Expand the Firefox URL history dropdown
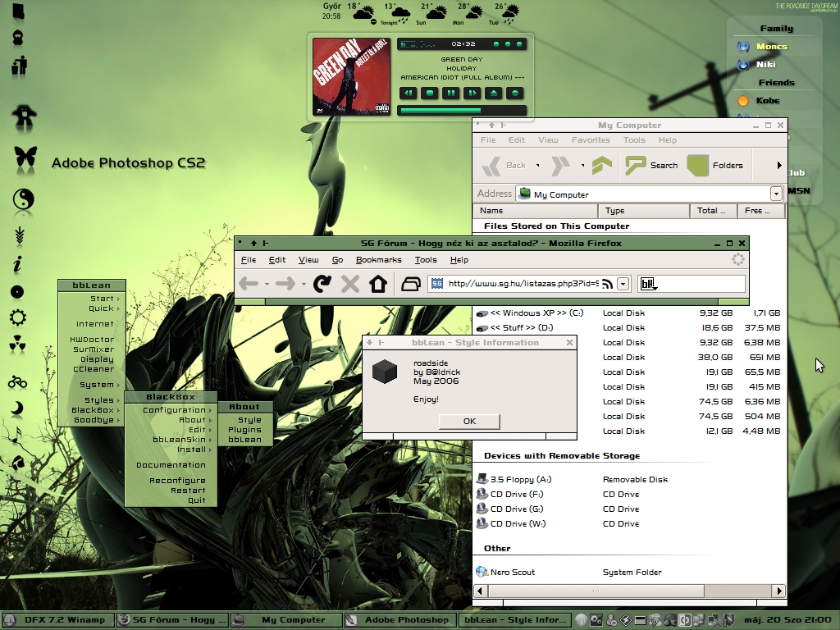The image size is (840, 630). click(623, 284)
